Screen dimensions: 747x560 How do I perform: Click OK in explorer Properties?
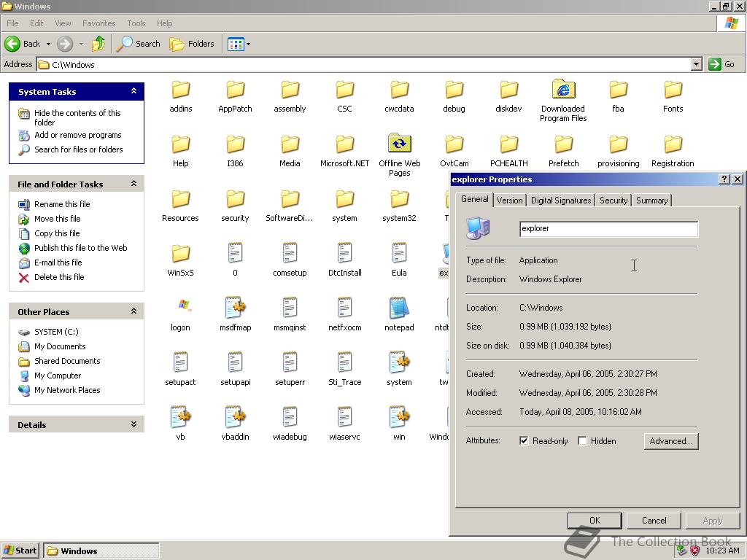click(595, 521)
